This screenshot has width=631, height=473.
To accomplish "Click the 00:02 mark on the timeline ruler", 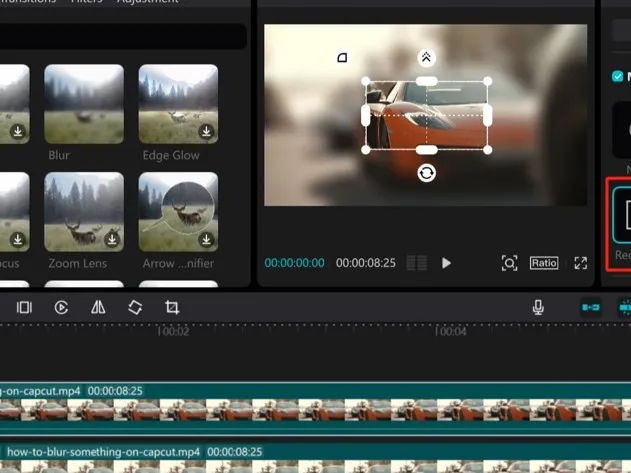I will click(173, 331).
